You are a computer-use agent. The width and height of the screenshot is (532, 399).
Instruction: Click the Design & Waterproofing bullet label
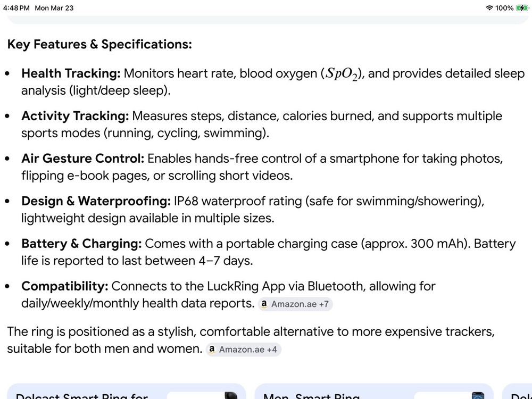click(x=96, y=201)
